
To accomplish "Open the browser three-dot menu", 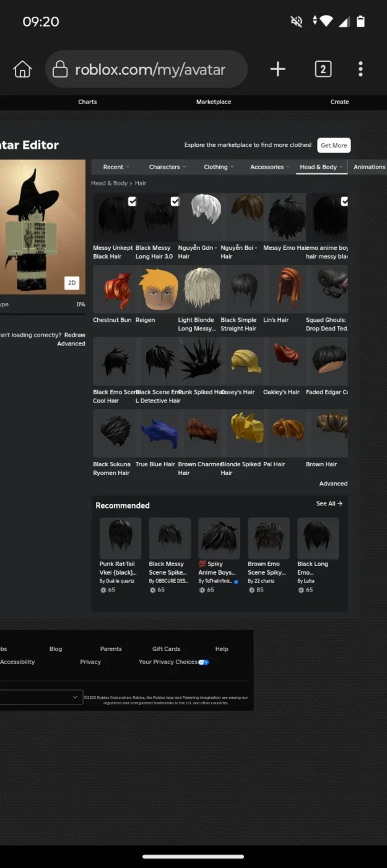I will point(360,69).
